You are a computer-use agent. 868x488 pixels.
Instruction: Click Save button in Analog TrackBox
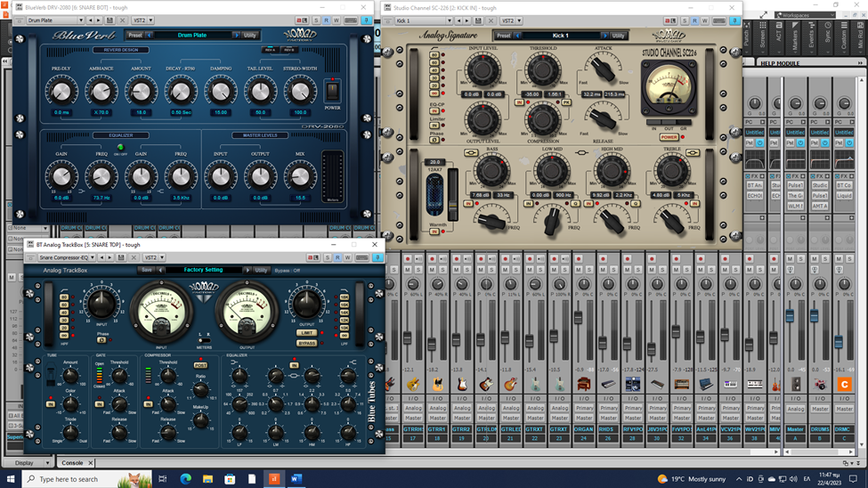coord(147,271)
